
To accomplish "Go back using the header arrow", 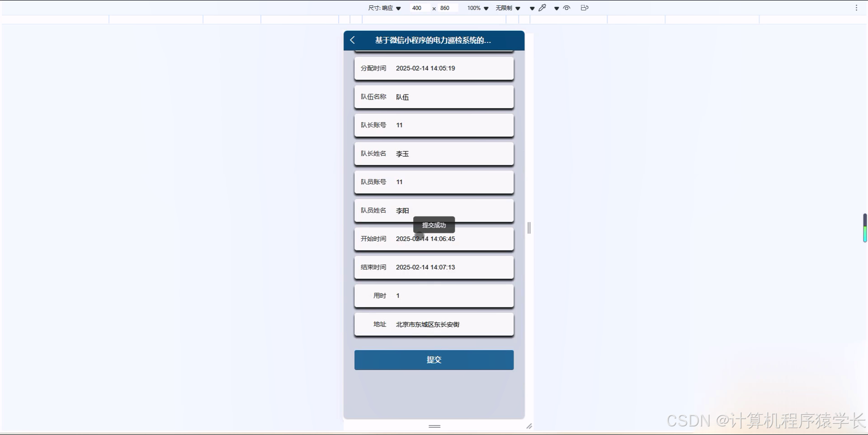I will point(352,40).
